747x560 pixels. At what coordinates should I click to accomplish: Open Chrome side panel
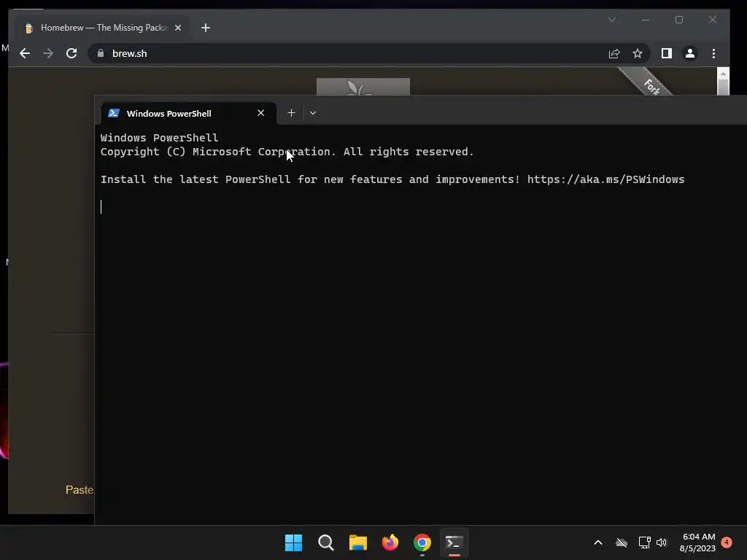pos(667,53)
